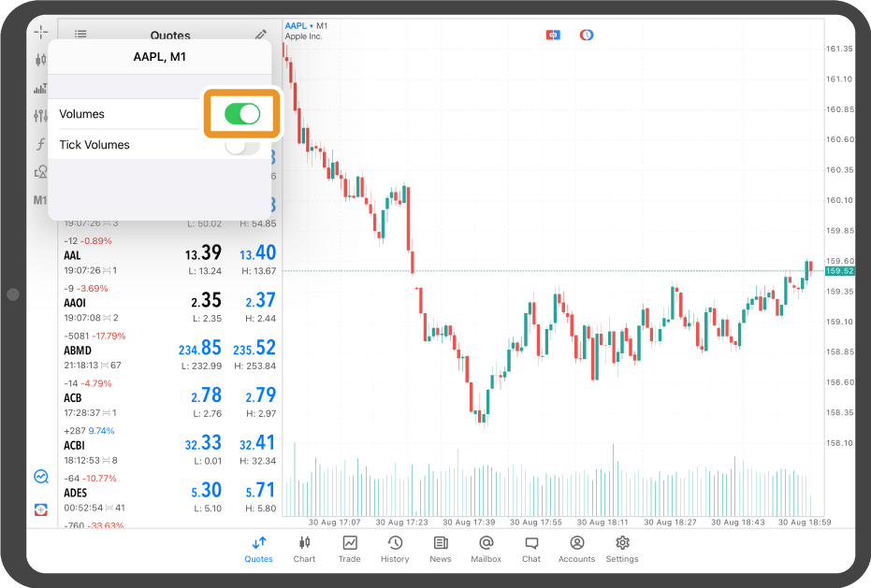Open the volumes bar-chart icon

pos(40,88)
